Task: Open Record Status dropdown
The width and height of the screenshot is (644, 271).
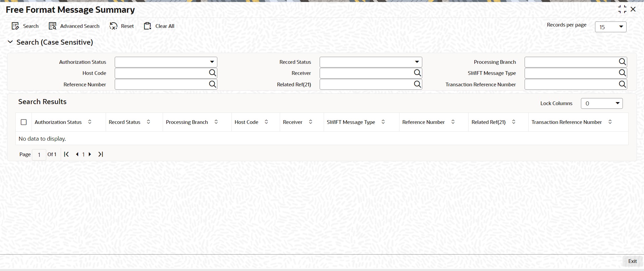Action: point(371,62)
